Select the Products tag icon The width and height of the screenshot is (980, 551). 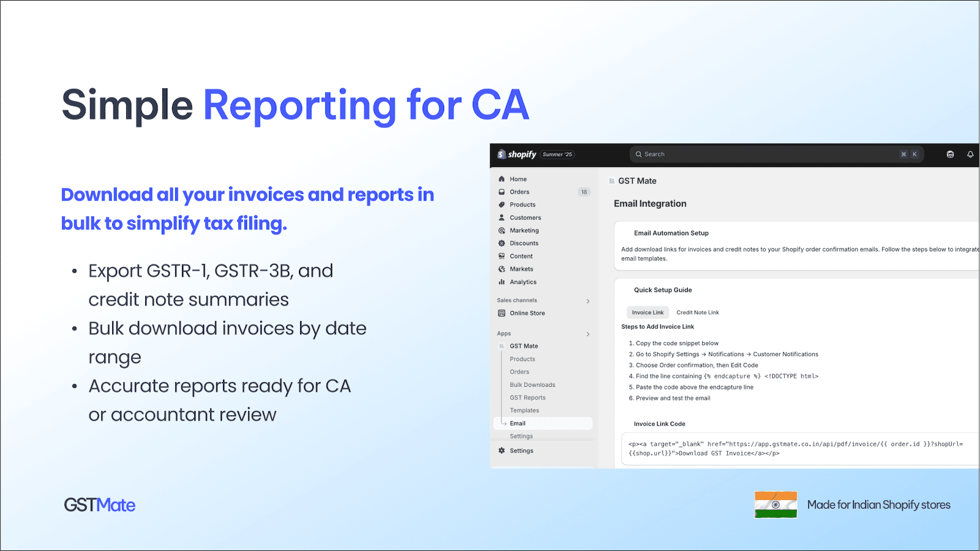click(502, 205)
